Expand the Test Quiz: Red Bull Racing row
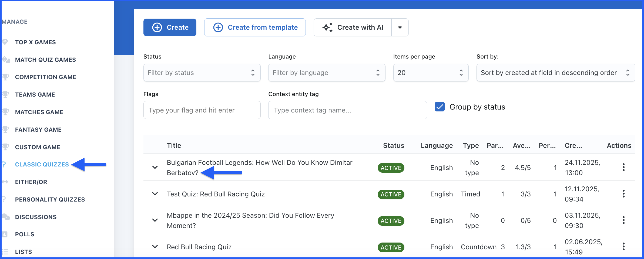Screen dimensions: 644x259 pos(155,194)
